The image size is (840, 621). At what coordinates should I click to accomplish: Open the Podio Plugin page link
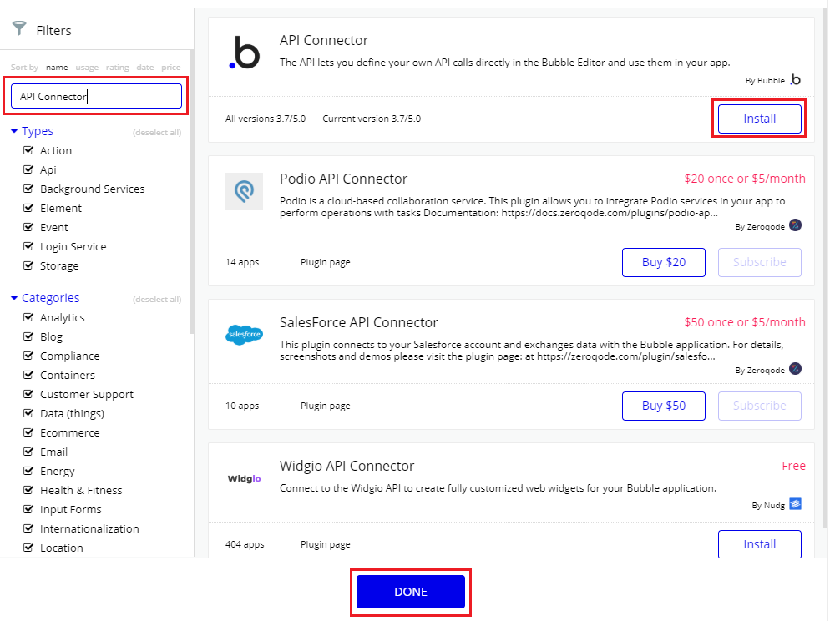325,262
